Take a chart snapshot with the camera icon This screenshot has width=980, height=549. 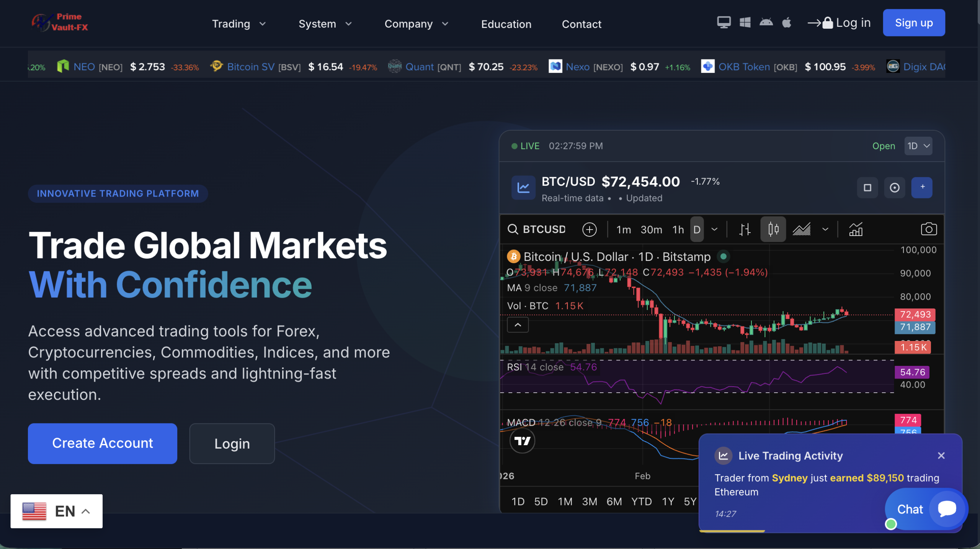tap(929, 229)
